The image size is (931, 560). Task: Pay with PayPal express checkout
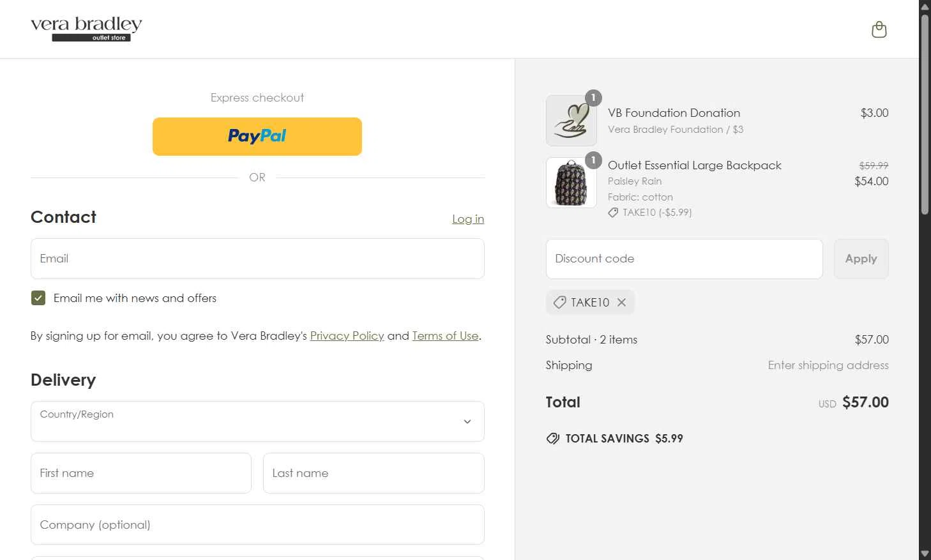[x=257, y=136]
